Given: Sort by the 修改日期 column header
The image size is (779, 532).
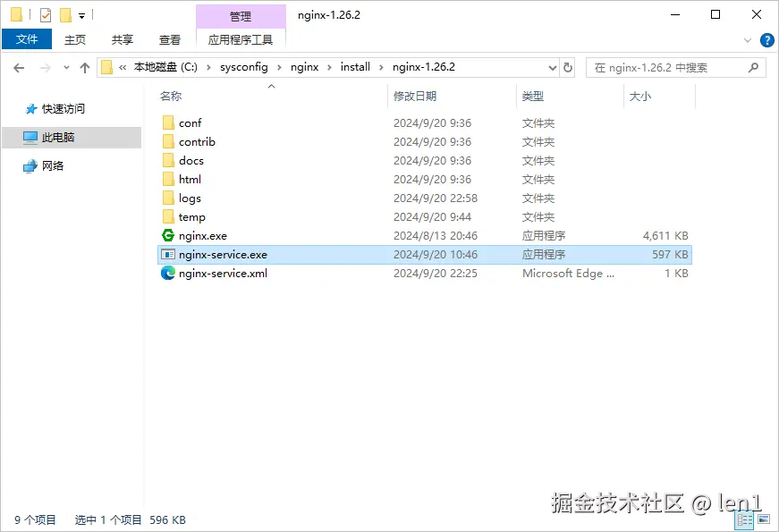Looking at the screenshot, I should click(x=415, y=97).
